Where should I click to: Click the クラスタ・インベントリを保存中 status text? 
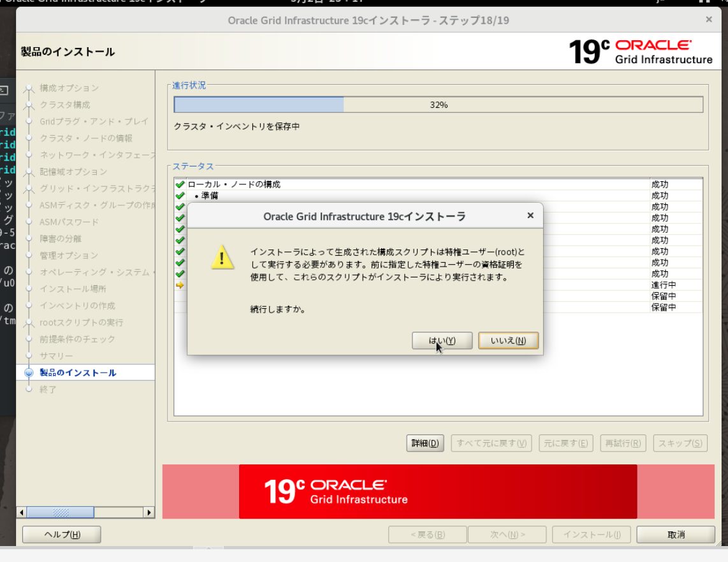point(237,126)
